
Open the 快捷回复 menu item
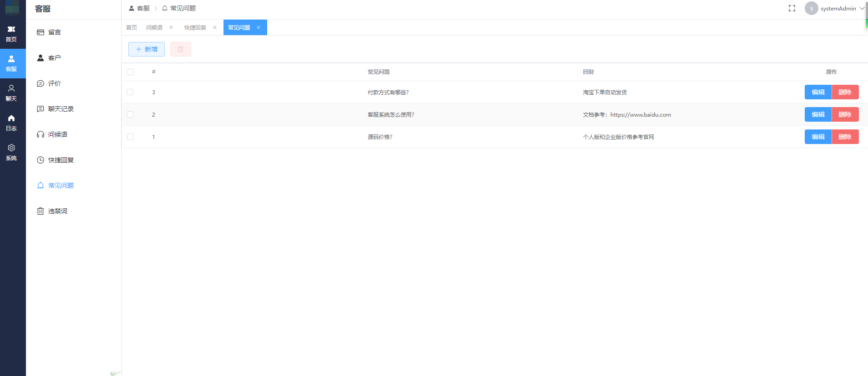point(73,160)
